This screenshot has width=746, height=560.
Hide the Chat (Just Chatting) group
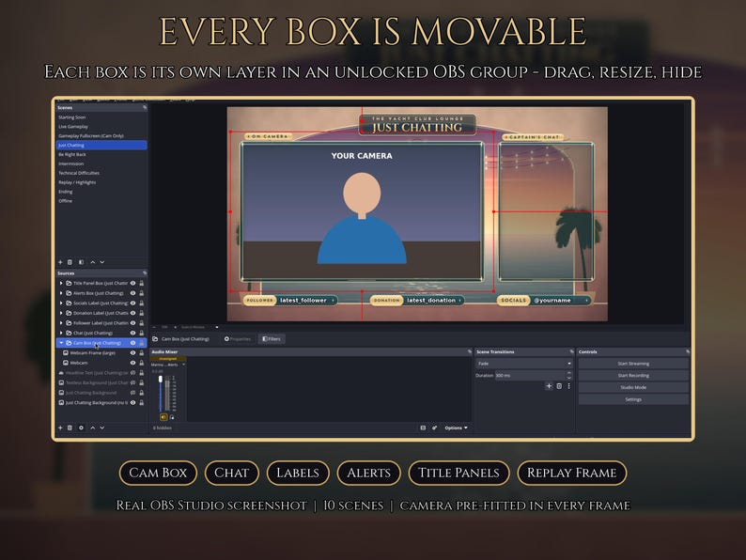132,333
